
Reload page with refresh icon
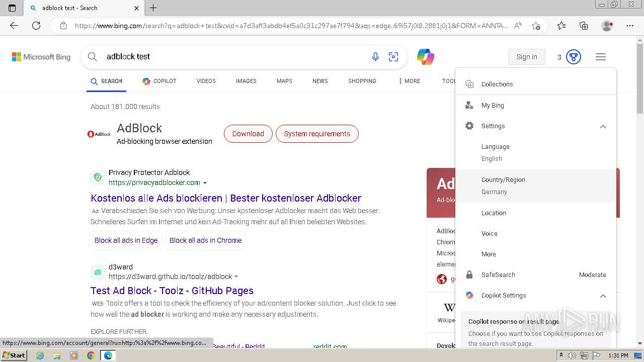click(x=36, y=26)
